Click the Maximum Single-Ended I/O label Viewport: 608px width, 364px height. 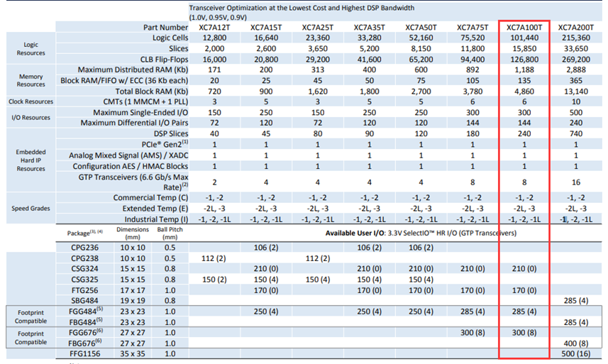pos(140,112)
